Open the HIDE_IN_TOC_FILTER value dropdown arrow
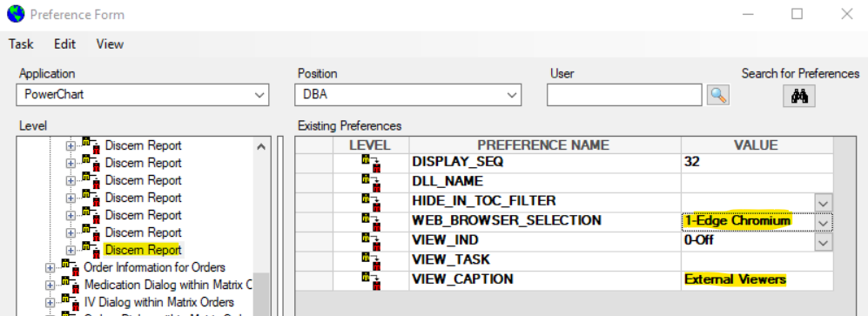 824,203
